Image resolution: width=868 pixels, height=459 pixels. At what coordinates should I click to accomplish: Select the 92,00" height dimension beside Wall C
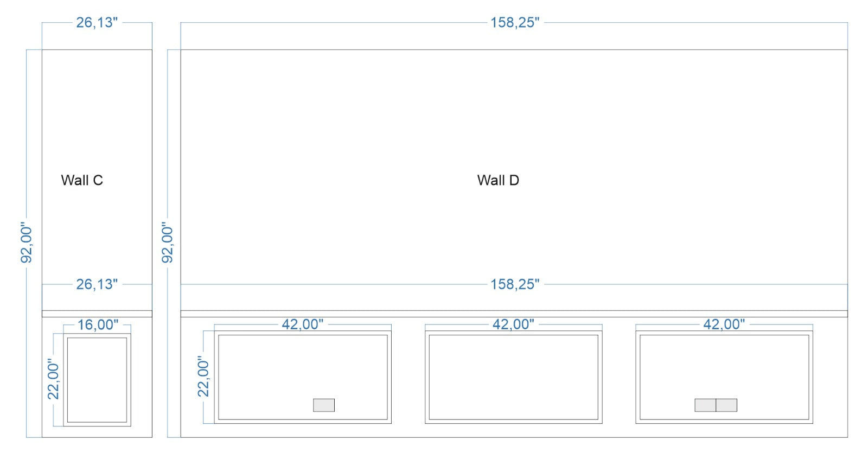27,243
